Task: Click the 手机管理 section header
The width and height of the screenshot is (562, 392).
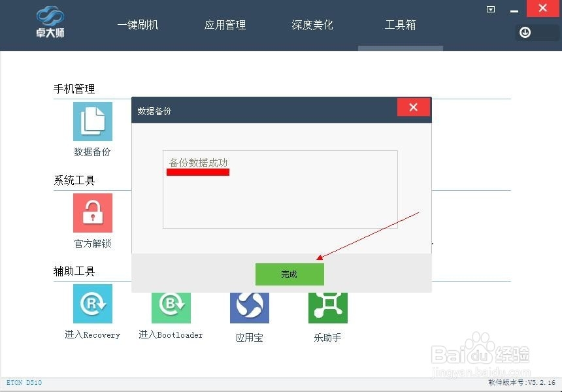Action: [74, 89]
